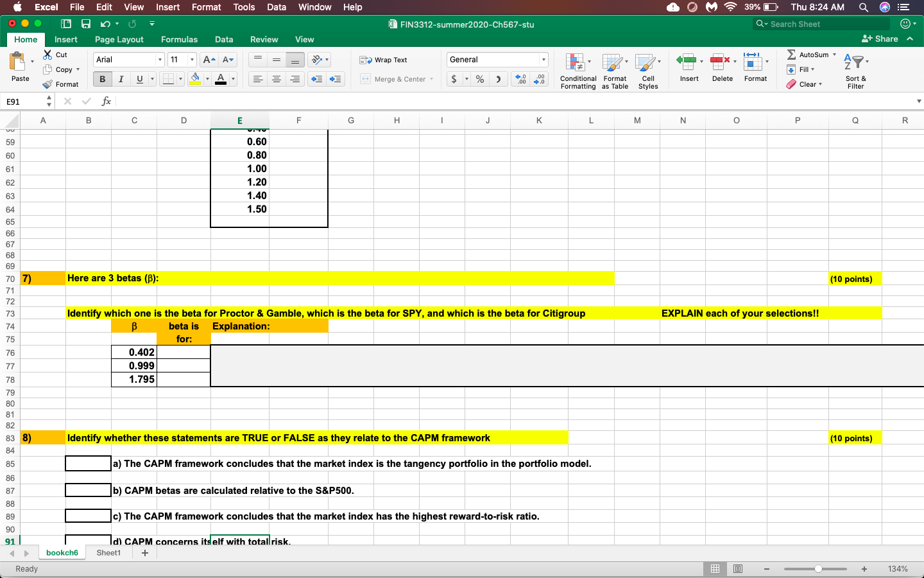Click the text orientation icon
Viewport: 924px width, 578px height.
tap(316, 60)
